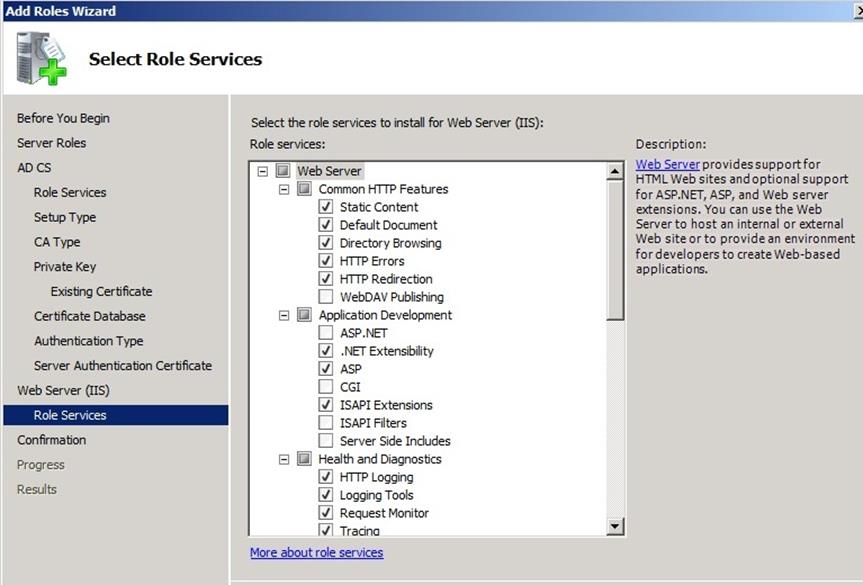Click the scrollbar down arrow in role services
Viewport: 863px width, 585px height.
[615, 527]
